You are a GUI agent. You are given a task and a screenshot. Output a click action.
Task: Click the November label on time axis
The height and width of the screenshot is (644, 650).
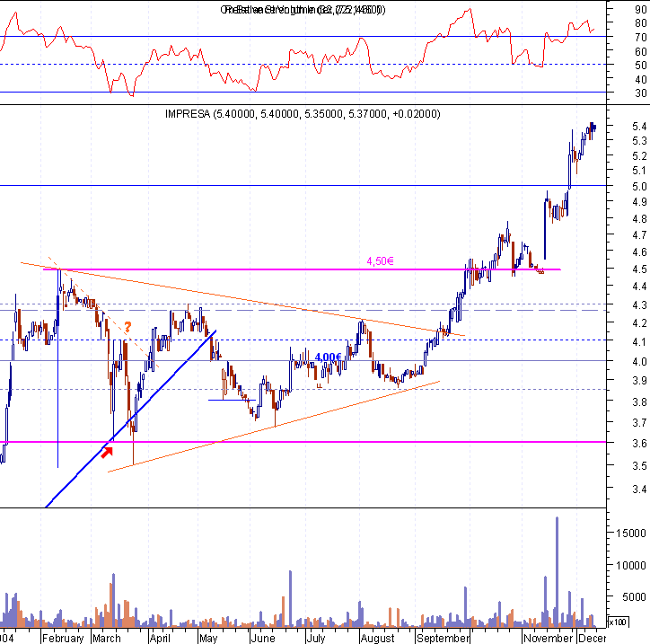548,639
